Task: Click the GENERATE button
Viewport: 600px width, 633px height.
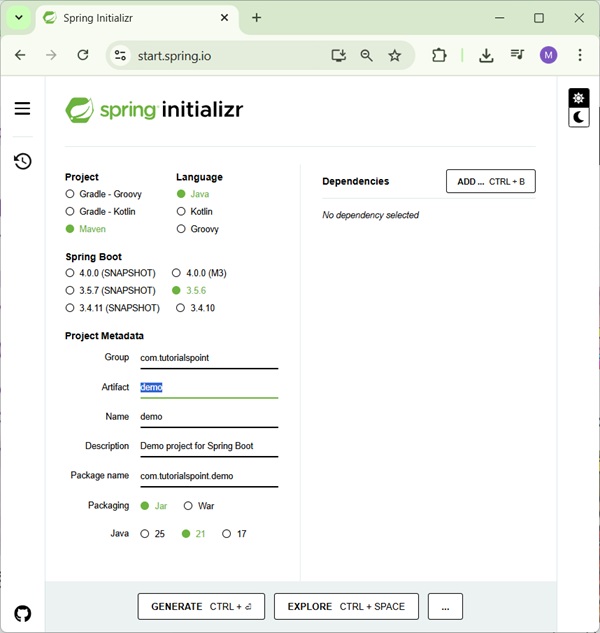Action: pos(201,606)
